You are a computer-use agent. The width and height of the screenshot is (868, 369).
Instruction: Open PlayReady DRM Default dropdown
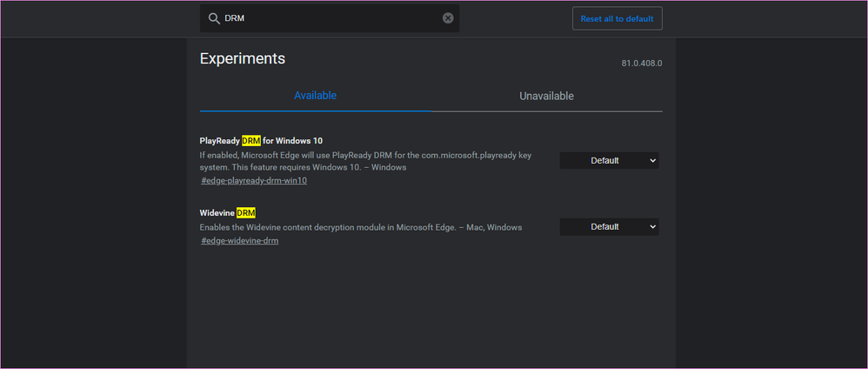coord(609,161)
